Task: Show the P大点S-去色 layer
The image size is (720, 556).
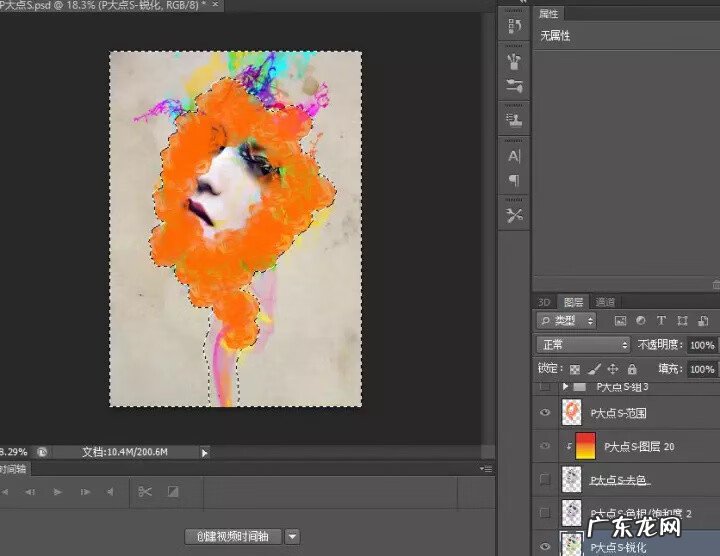Action: pyautogui.click(x=545, y=479)
